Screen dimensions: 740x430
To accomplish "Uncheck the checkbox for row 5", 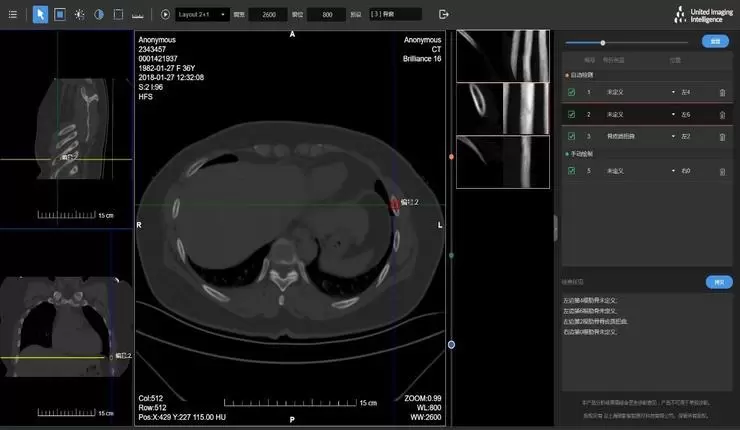I will (571, 172).
